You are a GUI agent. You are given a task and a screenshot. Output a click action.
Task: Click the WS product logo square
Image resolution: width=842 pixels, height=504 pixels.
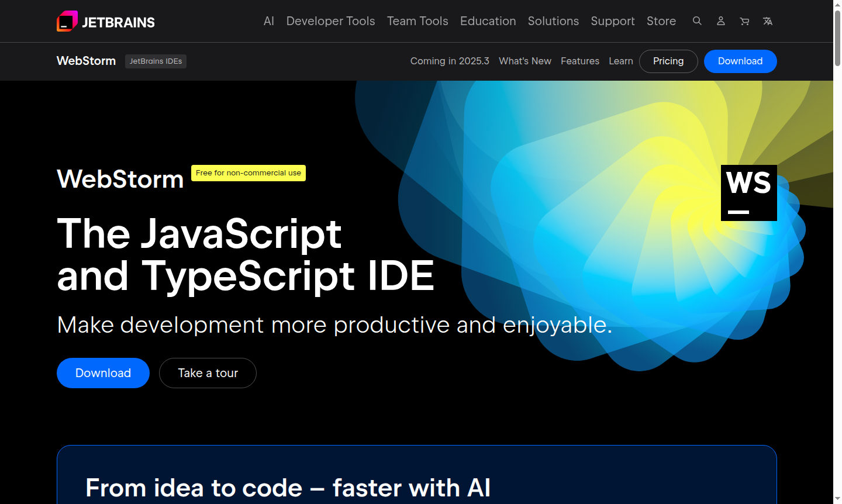(x=749, y=193)
